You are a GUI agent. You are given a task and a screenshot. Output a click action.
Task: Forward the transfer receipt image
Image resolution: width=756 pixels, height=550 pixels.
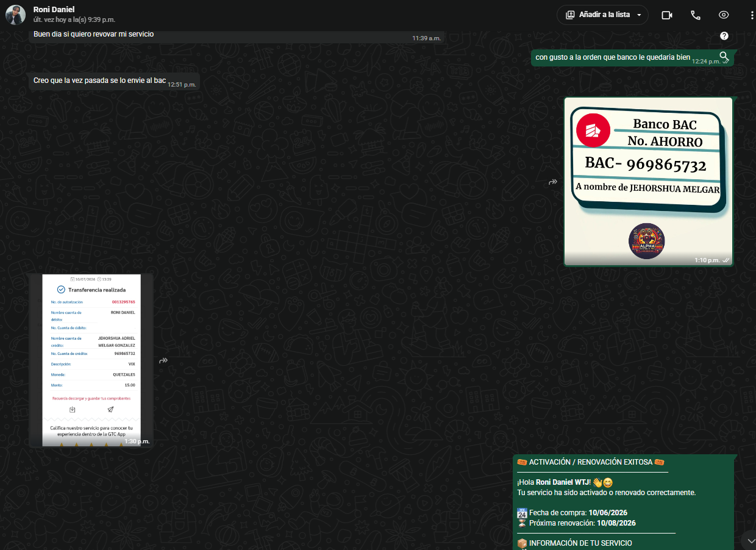pos(163,360)
